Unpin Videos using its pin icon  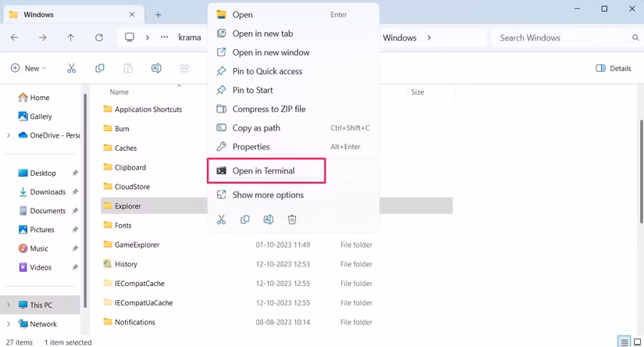[x=75, y=267]
